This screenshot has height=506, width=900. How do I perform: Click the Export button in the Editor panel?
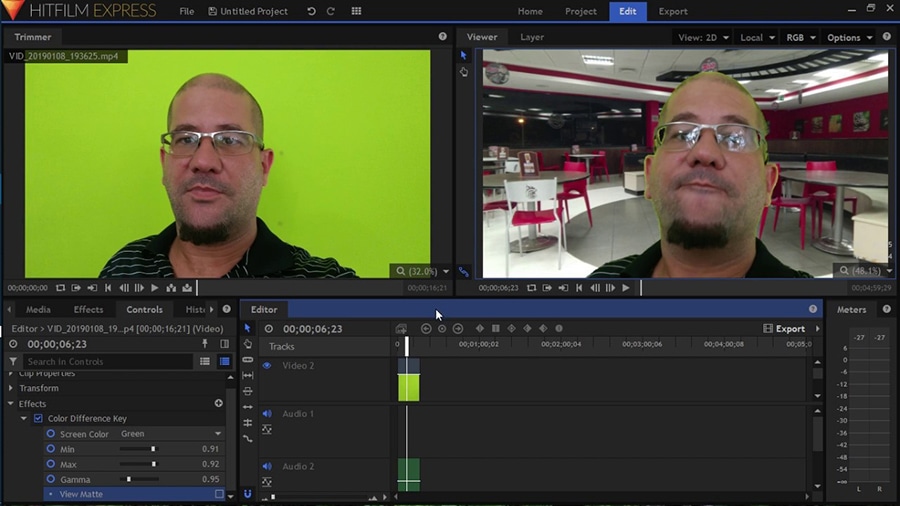click(x=784, y=328)
